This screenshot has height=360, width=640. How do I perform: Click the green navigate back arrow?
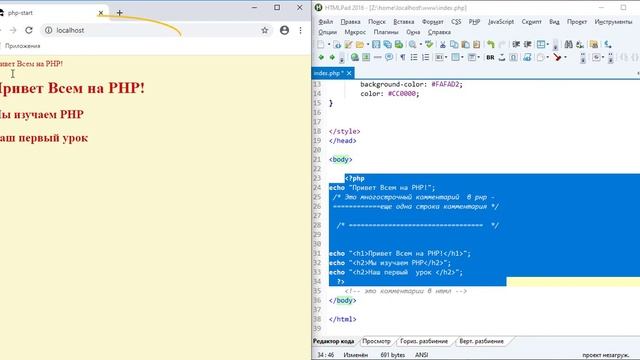click(321, 57)
